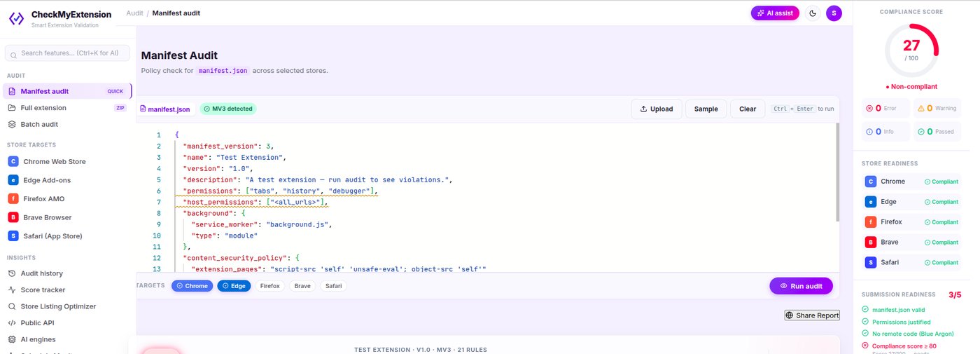Click the CheckMyExtension logo icon
980x354 pixels.
tap(16, 18)
